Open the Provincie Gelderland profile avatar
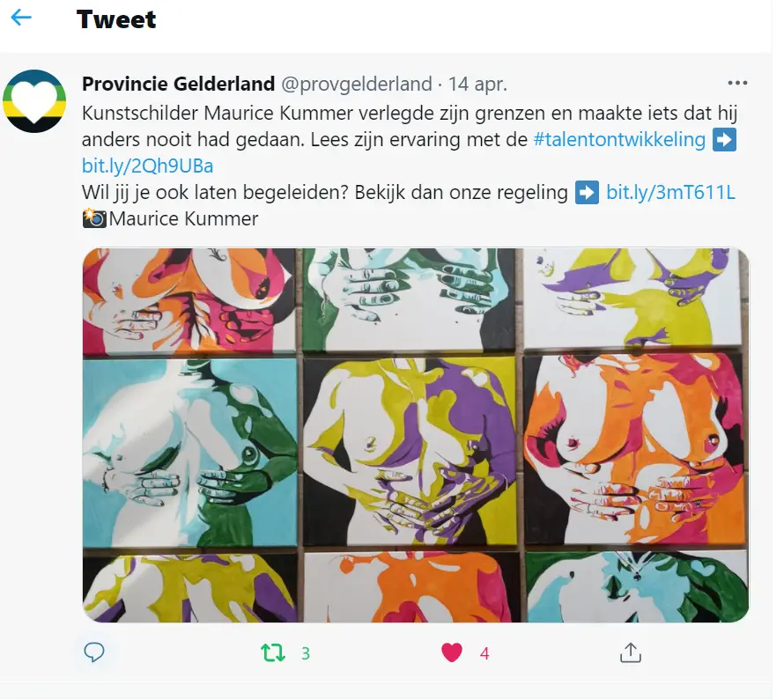The image size is (784, 700). coord(34,101)
